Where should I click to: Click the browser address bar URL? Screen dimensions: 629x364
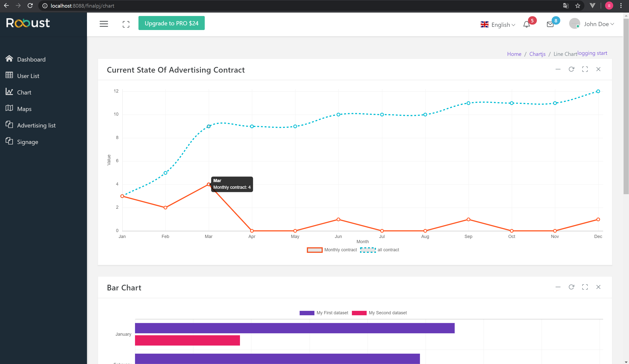pyautogui.click(x=82, y=6)
